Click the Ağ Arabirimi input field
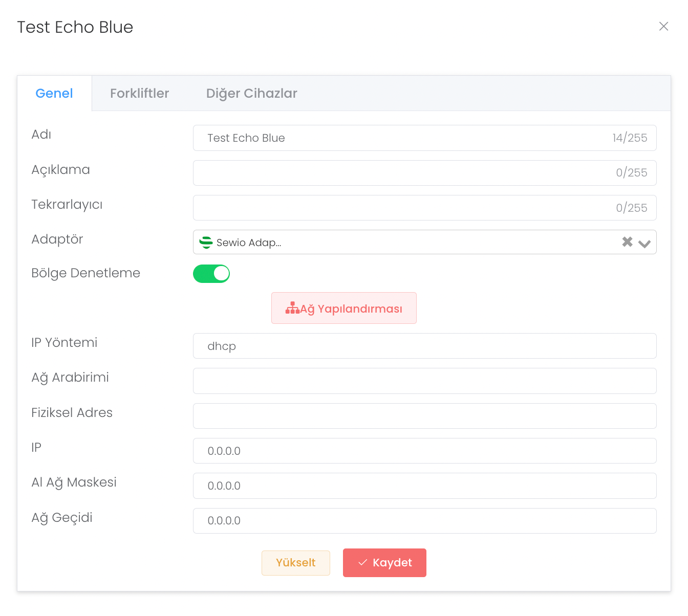The height and width of the screenshot is (616, 688). (x=424, y=381)
